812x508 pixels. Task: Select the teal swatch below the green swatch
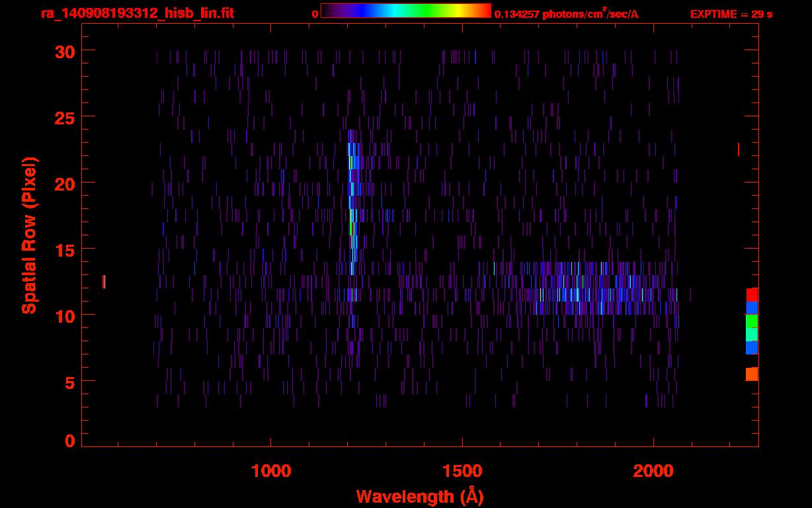click(752, 335)
